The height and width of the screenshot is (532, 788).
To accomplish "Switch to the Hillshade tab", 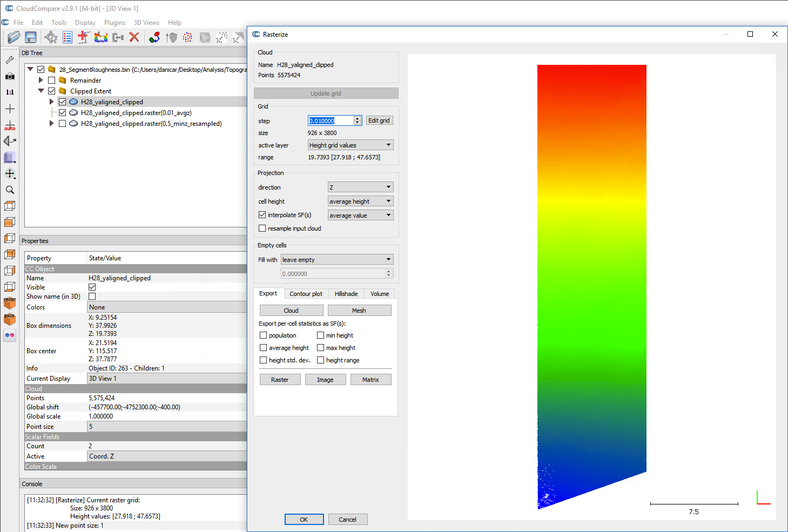I will pos(346,294).
